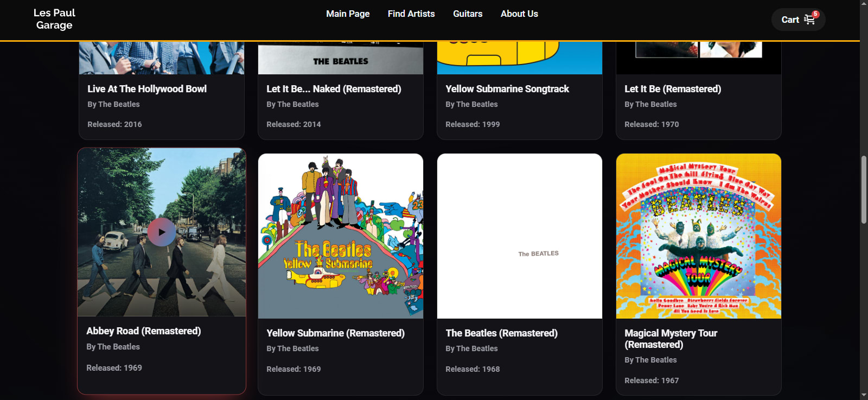Navigate to Guitars section
Screen dimensions: 868x400
tap(468, 14)
